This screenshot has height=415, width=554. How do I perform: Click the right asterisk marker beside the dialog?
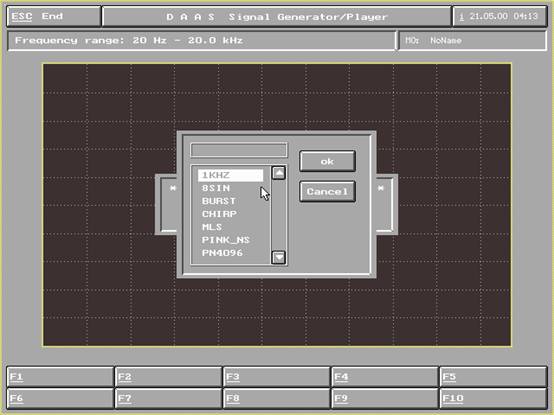pyautogui.click(x=381, y=188)
